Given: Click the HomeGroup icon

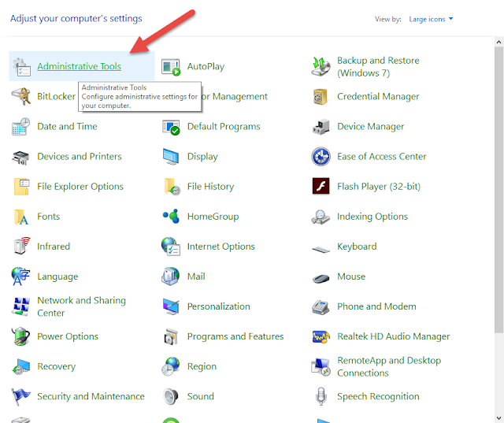Looking at the screenshot, I should click(171, 216).
